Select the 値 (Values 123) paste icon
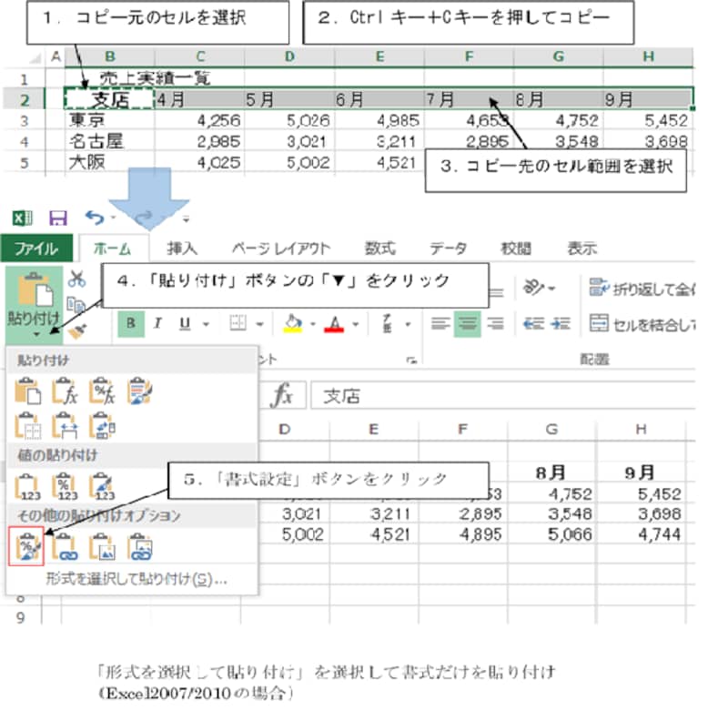The image size is (728, 721). point(25,486)
